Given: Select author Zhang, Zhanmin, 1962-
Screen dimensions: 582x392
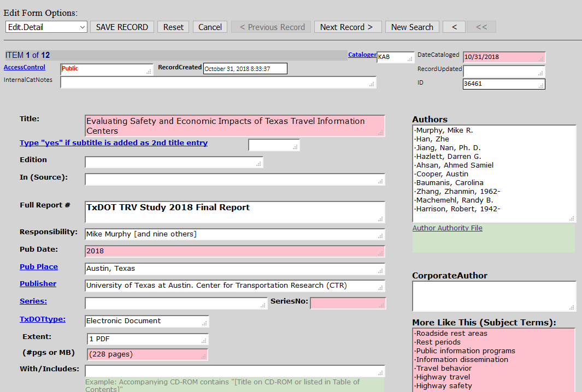Looking at the screenshot, I should coord(457,192).
